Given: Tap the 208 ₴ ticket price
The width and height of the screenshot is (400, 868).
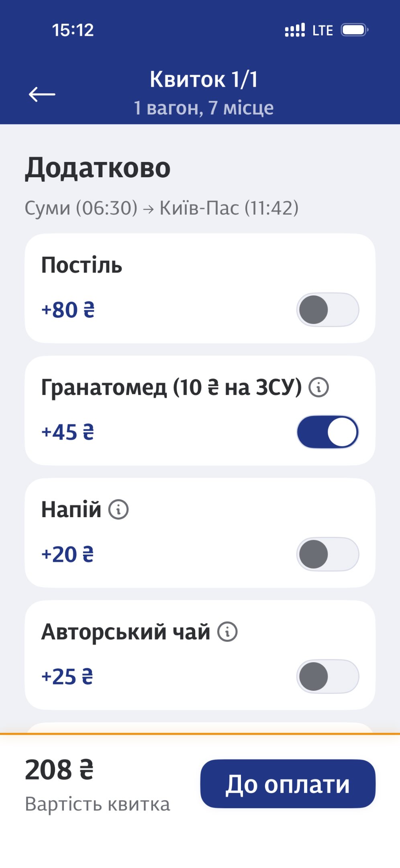Looking at the screenshot, I should [59, 770].
